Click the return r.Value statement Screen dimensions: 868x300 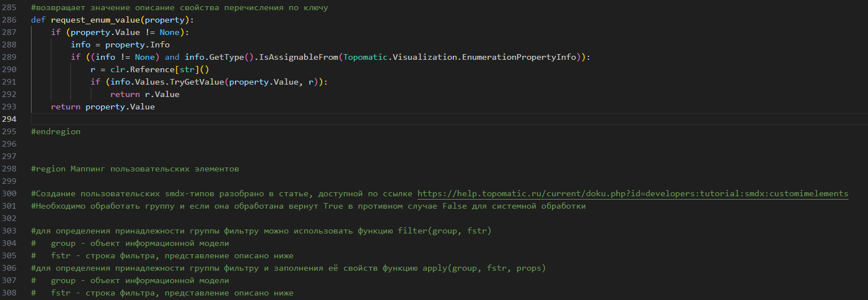coord(145,94)
